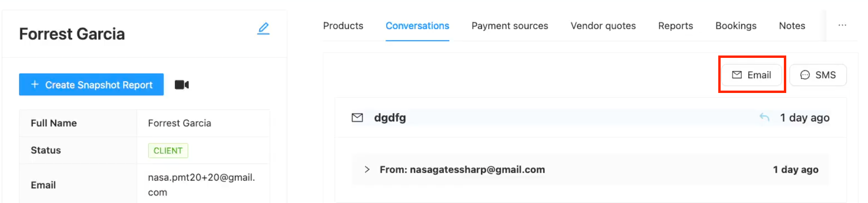
Task: Switch to the Bookings tab
Action: tap(735, 26)
